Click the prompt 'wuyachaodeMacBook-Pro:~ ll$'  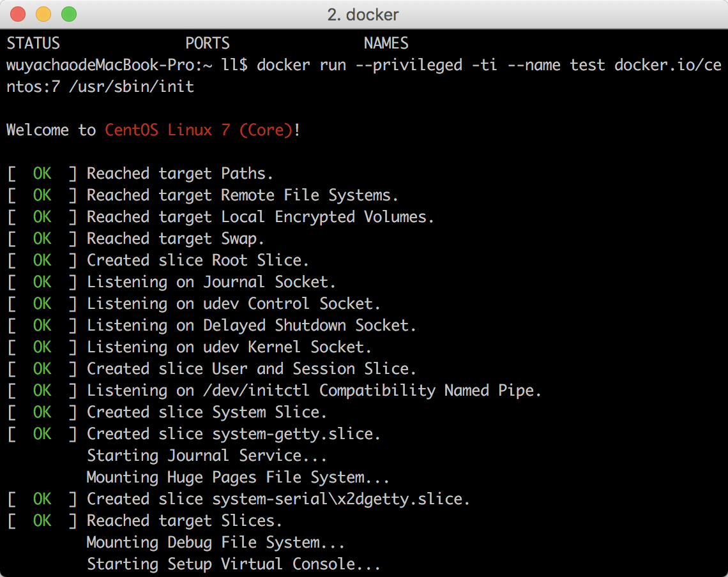(127, 66)
